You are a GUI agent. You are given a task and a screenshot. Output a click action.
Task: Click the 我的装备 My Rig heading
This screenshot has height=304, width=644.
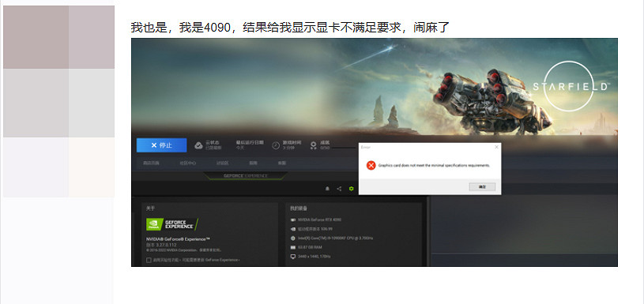coord(299,208)
